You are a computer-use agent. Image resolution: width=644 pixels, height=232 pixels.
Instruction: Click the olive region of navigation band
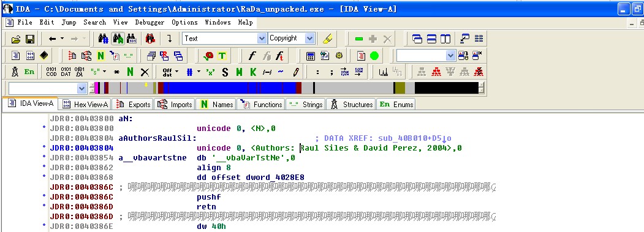point(400,88)
